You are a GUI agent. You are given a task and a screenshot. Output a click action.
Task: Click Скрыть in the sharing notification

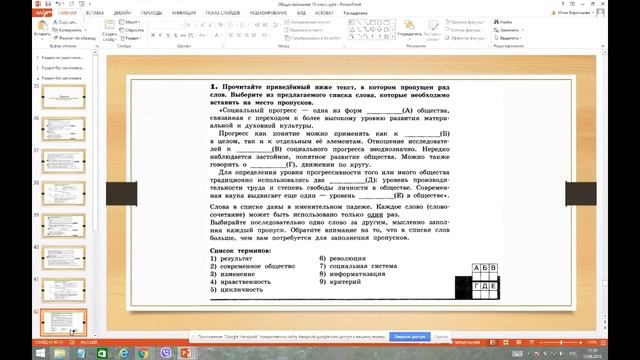[441, 337]
